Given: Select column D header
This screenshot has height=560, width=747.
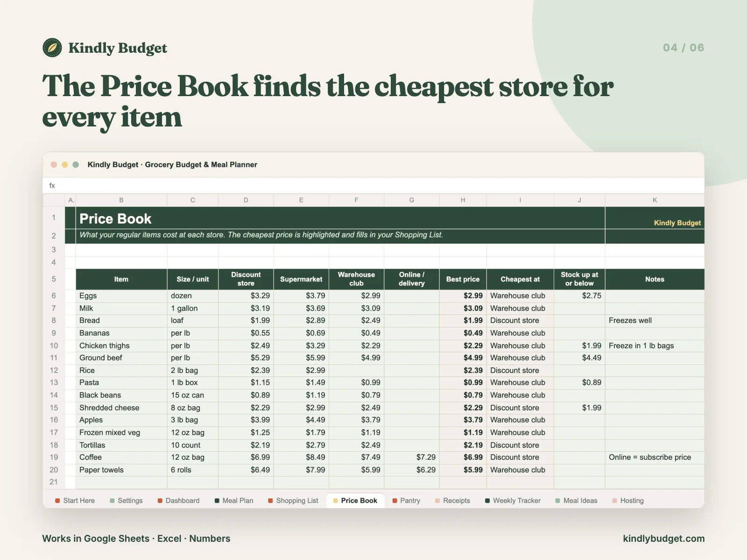Looking at the screenshot, I should click(x=246, y=200).
